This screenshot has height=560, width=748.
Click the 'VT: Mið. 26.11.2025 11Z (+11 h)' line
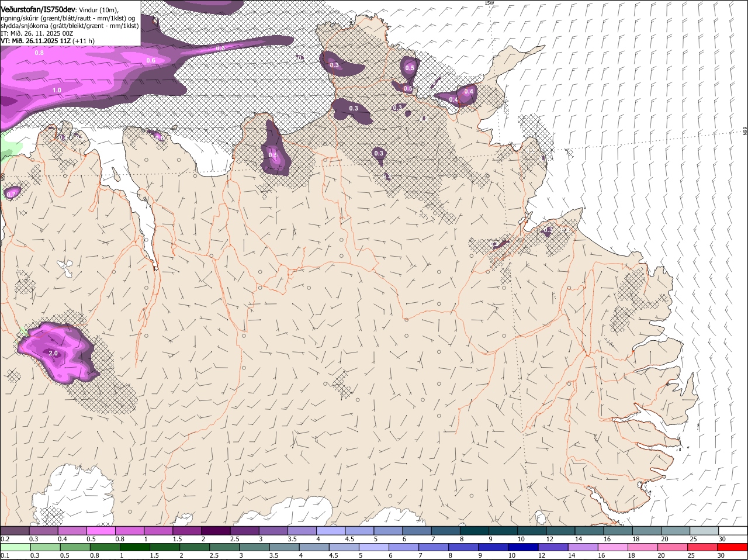[48, 41]
